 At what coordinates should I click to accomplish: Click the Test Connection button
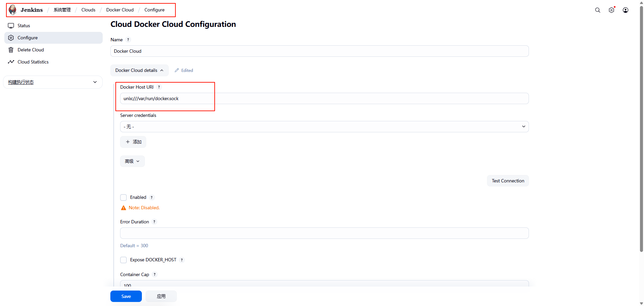[508, 181]
